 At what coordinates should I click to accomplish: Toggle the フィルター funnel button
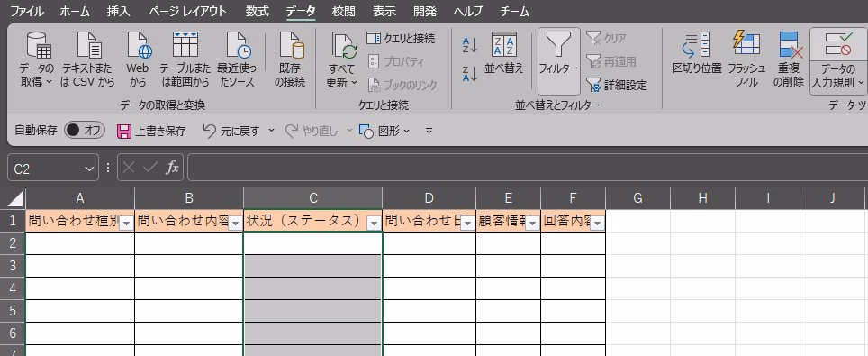[x=558, y=61]
